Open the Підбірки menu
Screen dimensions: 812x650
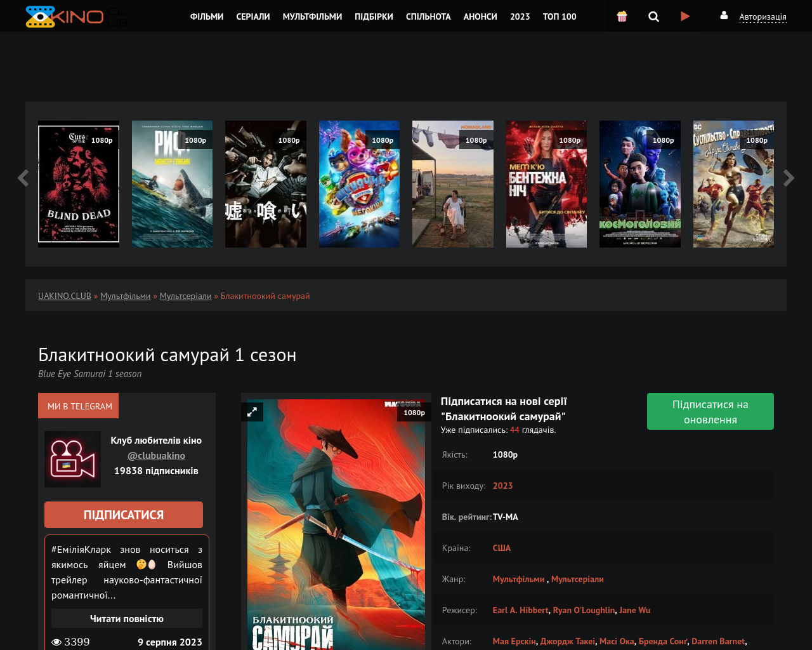(x=374, y=17)
